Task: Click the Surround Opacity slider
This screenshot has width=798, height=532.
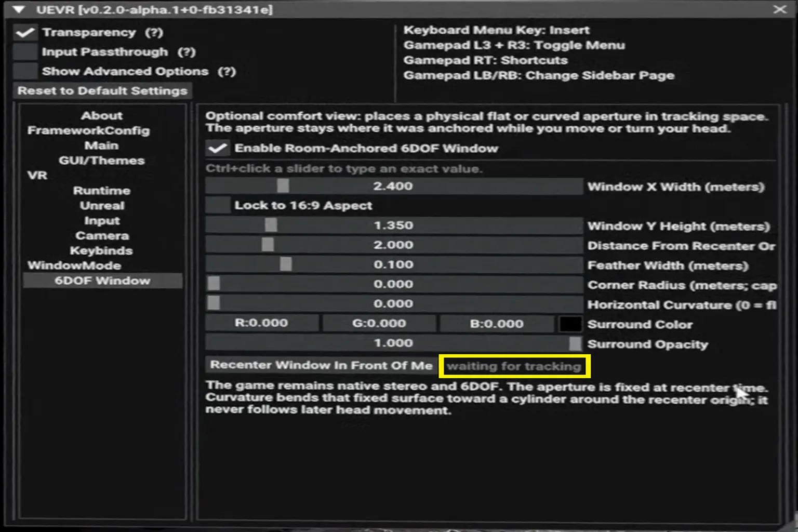Action: pyautogui.click(x=394, y=343)
